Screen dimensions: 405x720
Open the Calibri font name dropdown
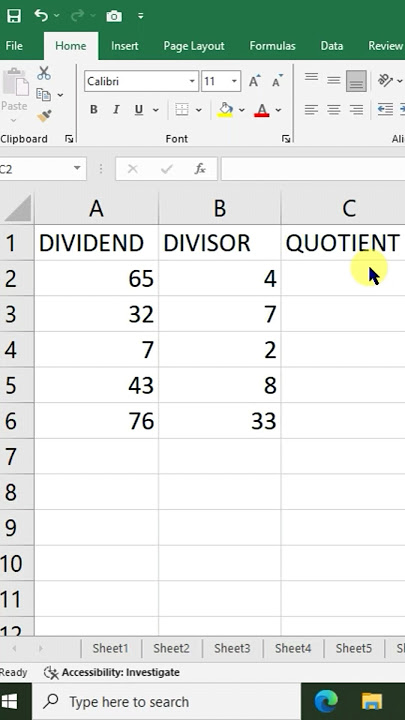pyautogui.click(x=192, y=82)
